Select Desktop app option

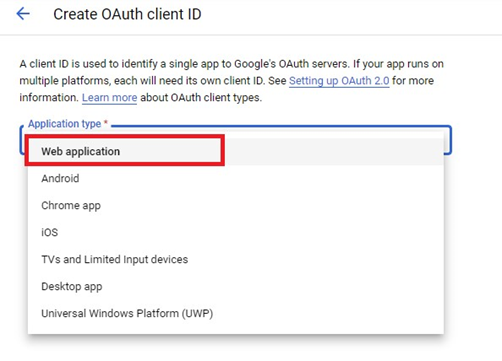point(236,286)
